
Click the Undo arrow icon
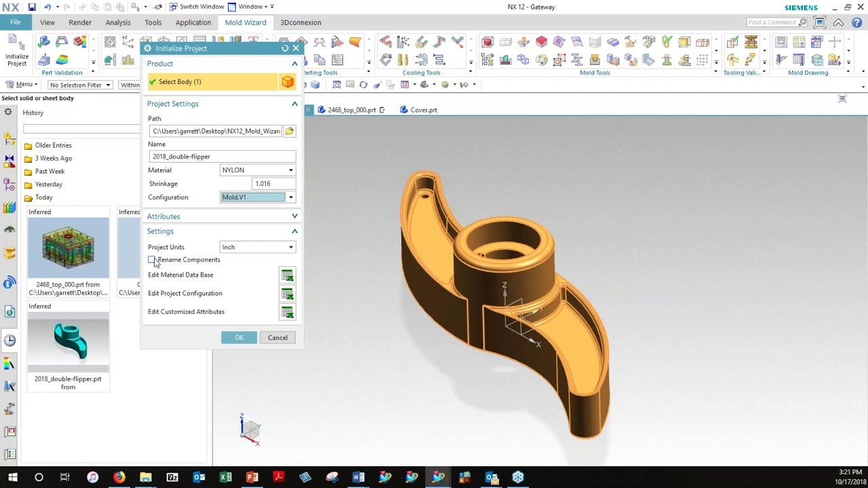[x=47, y=7]
